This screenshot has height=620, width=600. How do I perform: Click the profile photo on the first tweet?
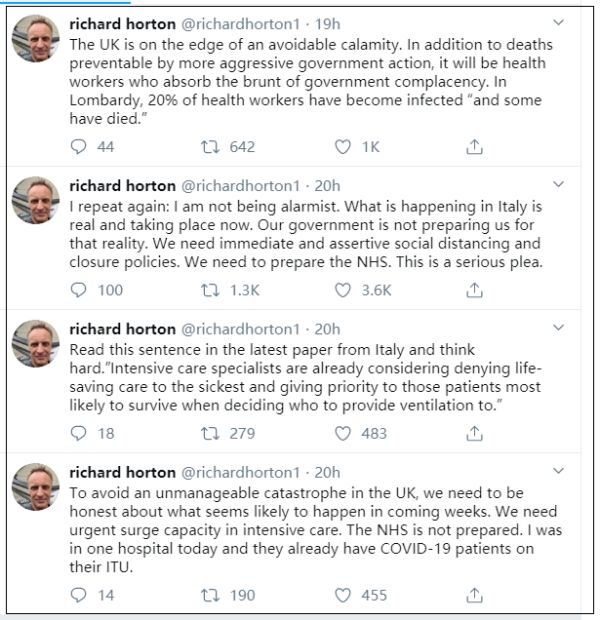pos(36,38)
